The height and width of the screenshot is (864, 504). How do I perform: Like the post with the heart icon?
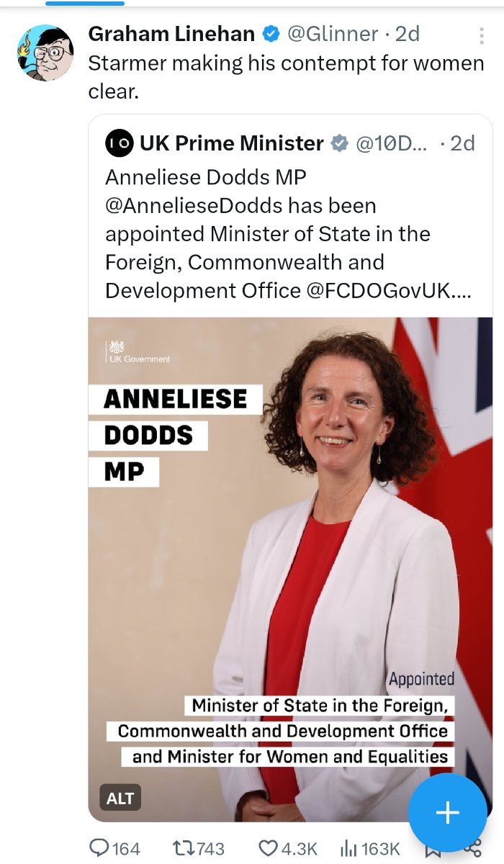pyautogui.click(x=268, y=848)
